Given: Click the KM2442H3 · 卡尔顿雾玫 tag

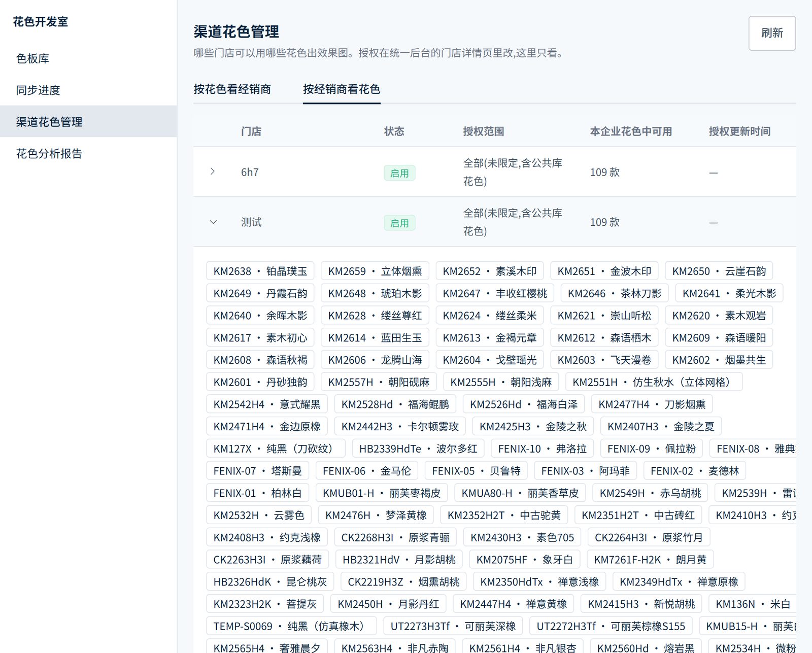Looking at the screenshot, I should (400, 426).
